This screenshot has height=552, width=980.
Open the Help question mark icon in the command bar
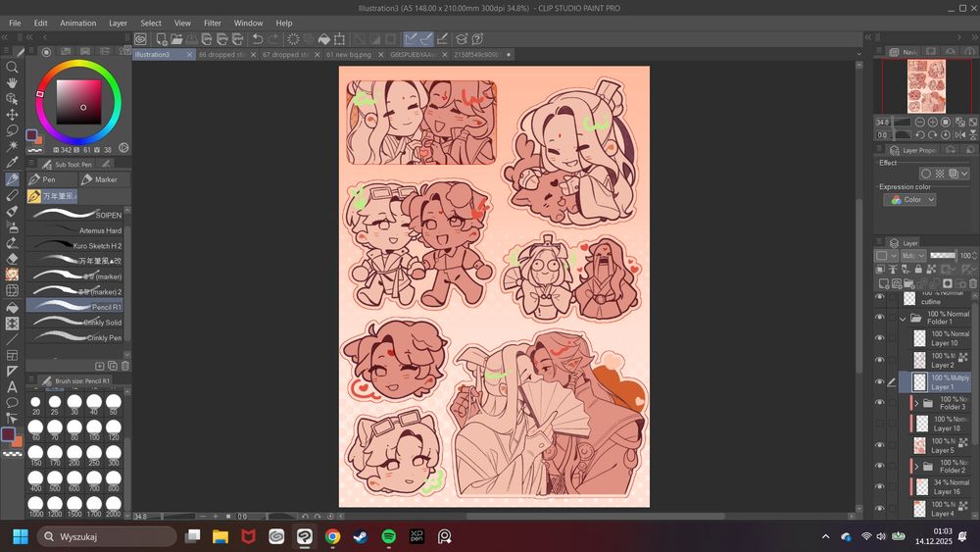[x=477, y=39]
